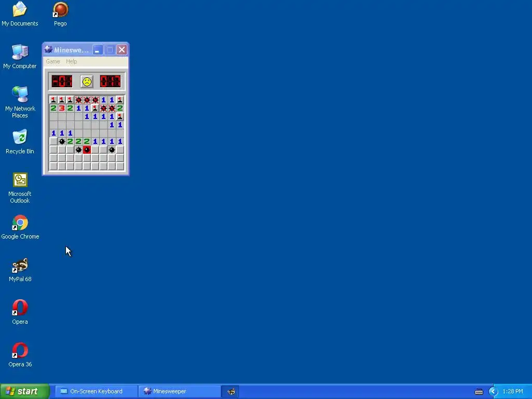Image resolution: width=532 pixels, height=399 pixels.
Task: Close the Minesweeper window
Action: (x=122, y=50)
